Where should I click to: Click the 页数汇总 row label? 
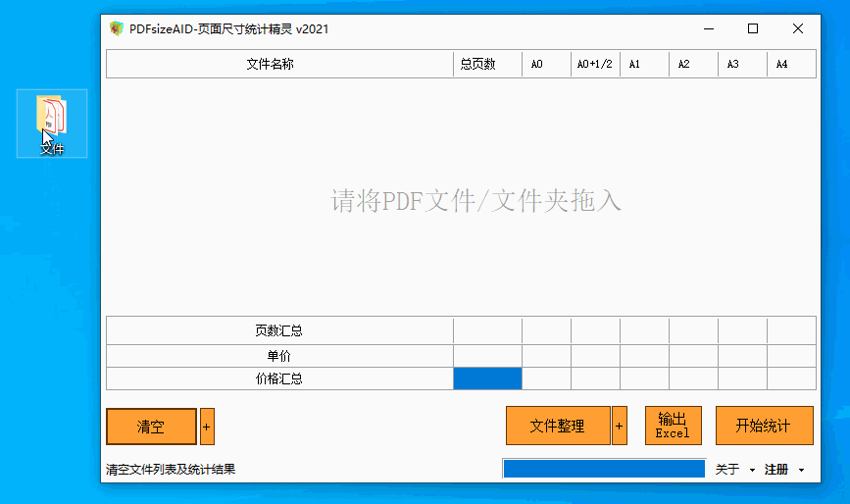[279, 330]
